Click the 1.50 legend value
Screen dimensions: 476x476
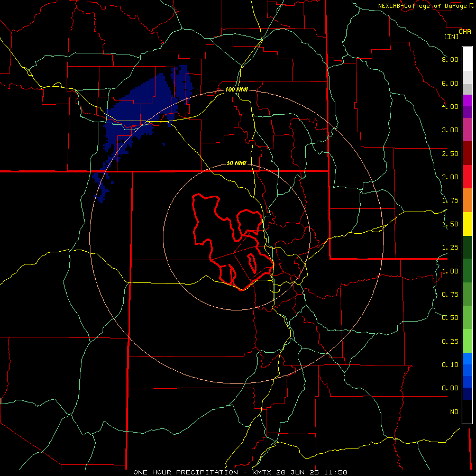(x=450, y=224)
